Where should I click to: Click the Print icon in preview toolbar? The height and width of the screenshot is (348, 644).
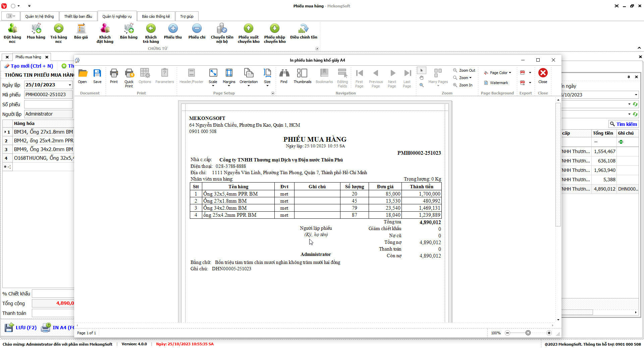pyautogui.click(x=114, y=76)
